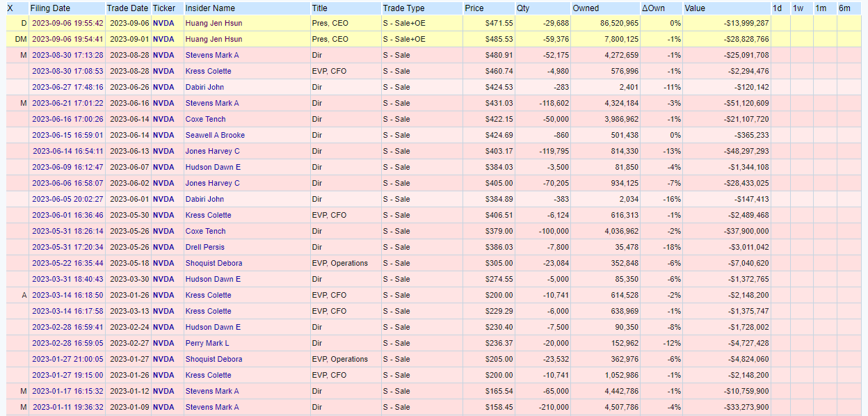Viewport: 868px width, 416px height.
Task: Open filing dated 2023-06-21 17:01:22
Action: tap(67, 103)
